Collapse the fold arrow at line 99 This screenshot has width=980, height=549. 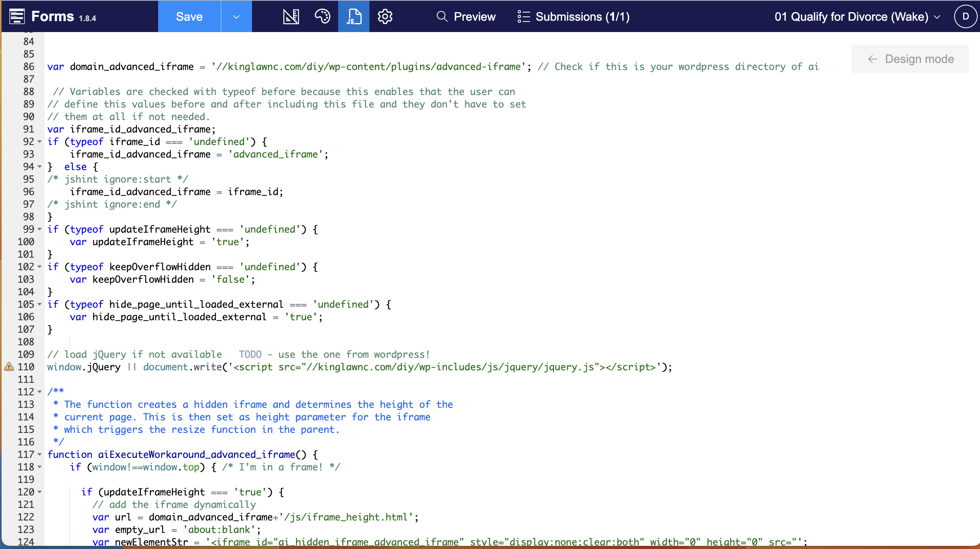(40, 229)
